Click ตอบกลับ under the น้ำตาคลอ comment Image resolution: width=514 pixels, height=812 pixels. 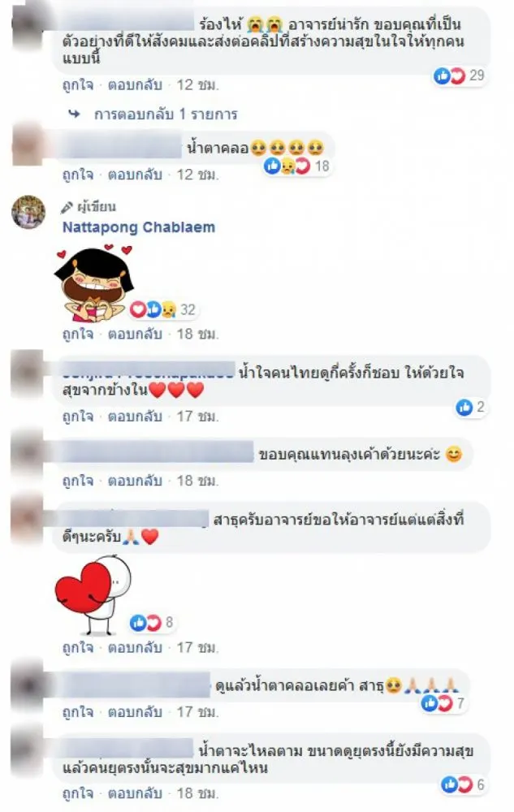click(135, 175)
